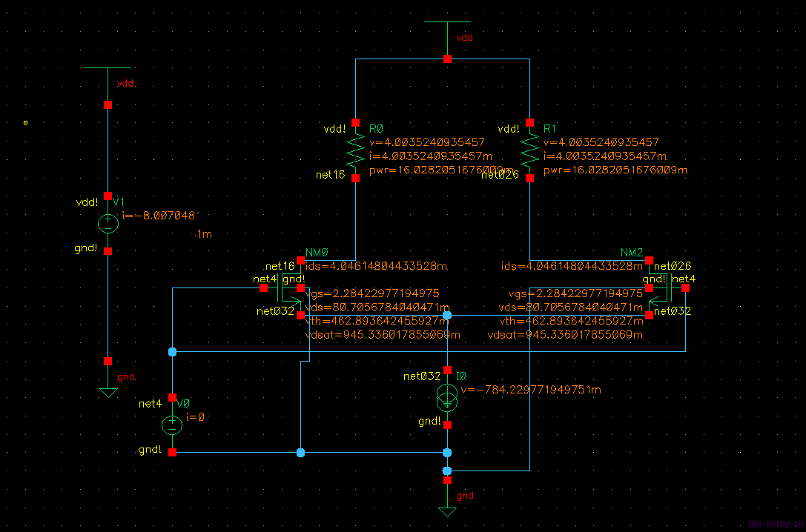
Task: Click the net4 label at NM0 gate
Action: click(x=265, y=279)
